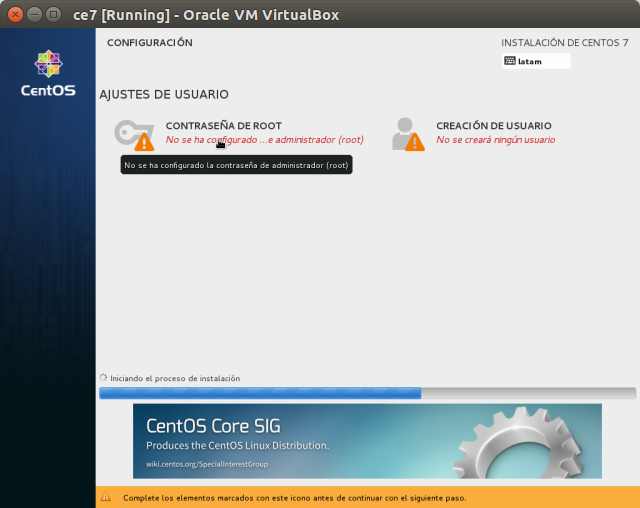Click 'No se creará ningún usuario' text

tap(496, 140)
